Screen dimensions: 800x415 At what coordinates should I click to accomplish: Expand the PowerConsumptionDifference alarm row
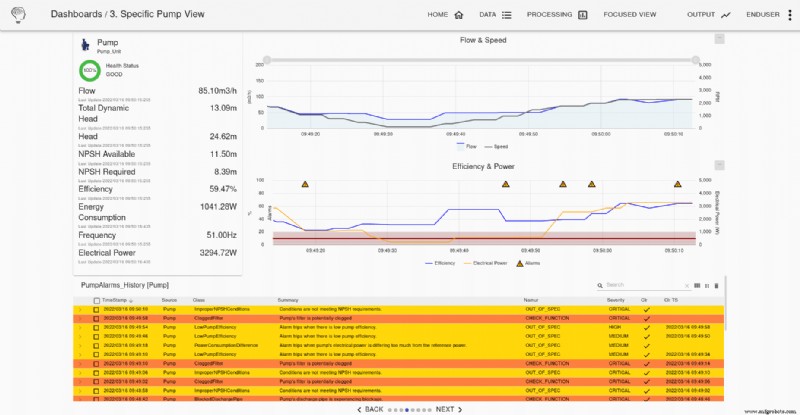point(80,346)
